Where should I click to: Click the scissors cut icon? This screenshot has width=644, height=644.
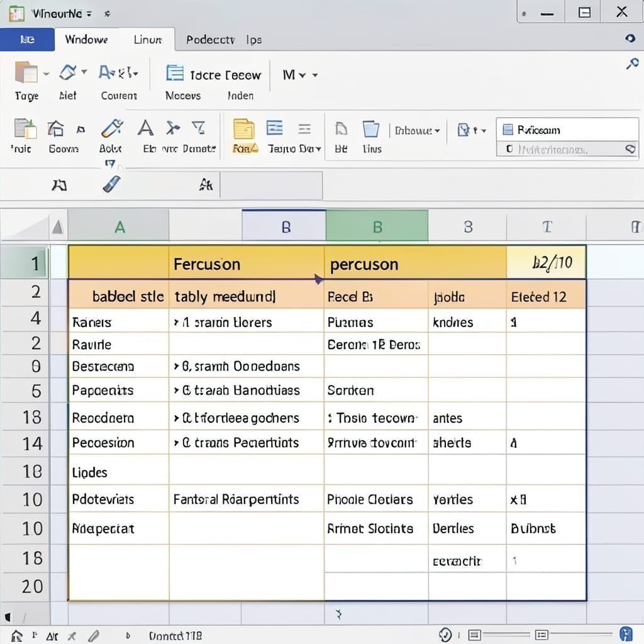click(173, 128)
